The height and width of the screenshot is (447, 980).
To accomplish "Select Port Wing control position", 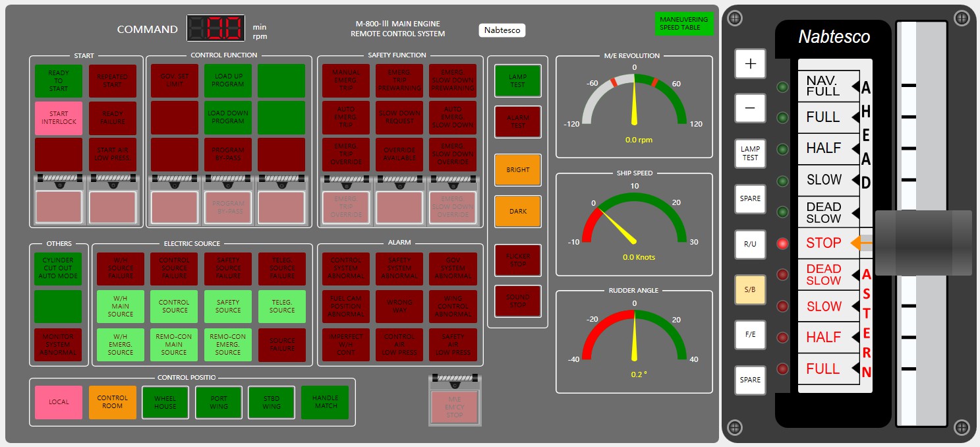I will pyautogui.click(x=219, y=402).
